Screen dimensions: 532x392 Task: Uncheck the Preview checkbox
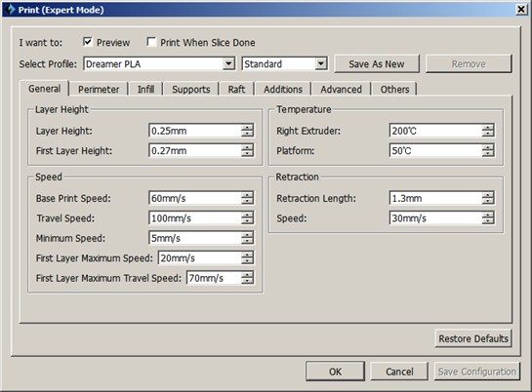pyautogui.click(x=88, y=42)
